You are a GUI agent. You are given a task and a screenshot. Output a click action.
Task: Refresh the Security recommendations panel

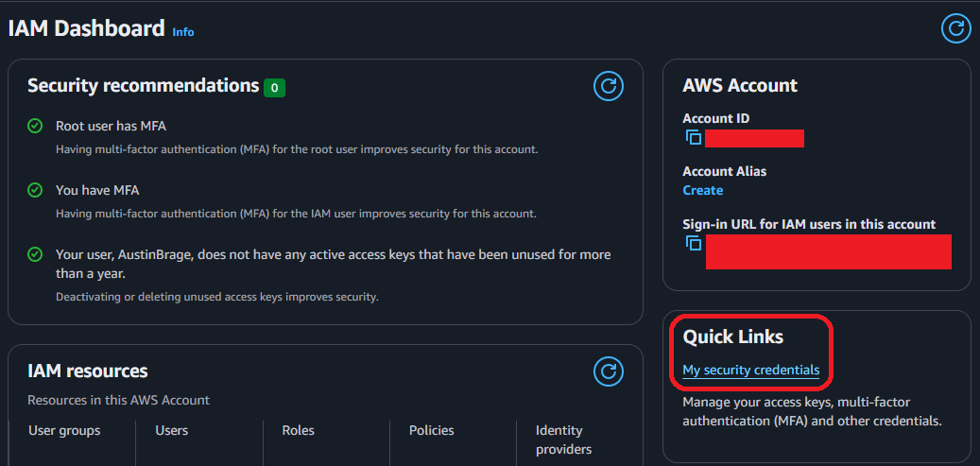coord(609,87)
